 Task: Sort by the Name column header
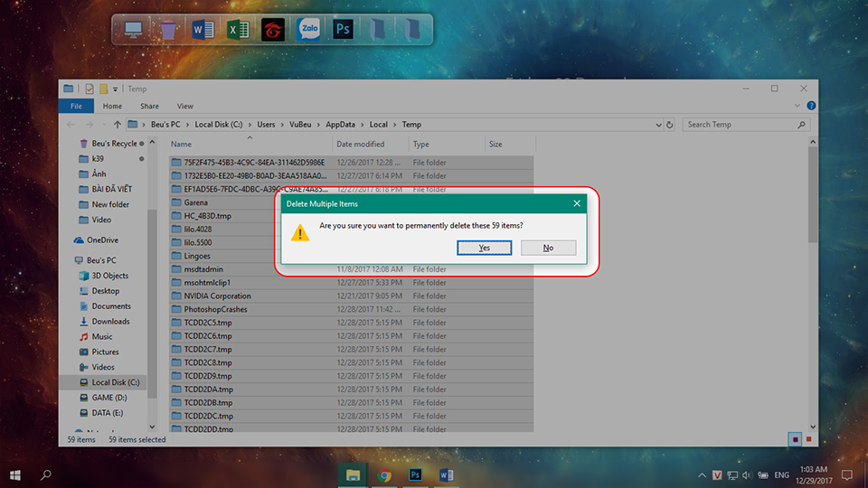click(250, 144)
